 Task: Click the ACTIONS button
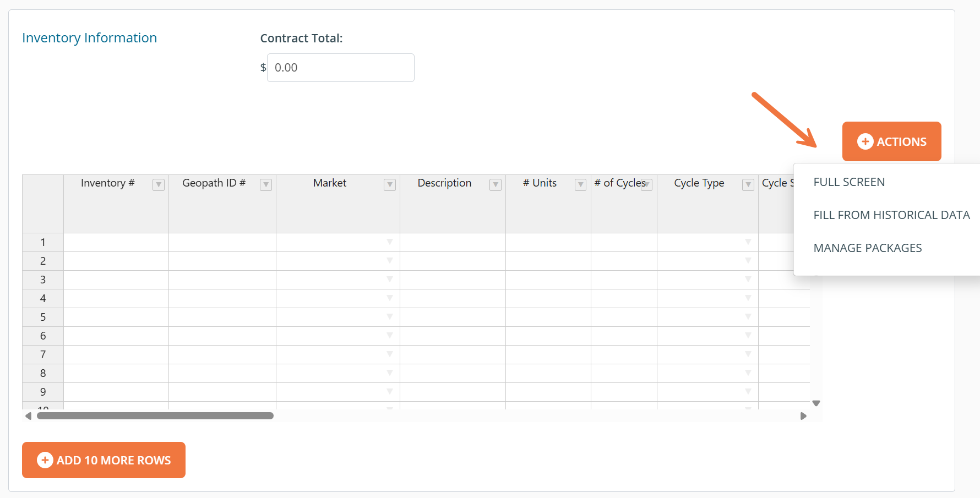coord(891,141)
